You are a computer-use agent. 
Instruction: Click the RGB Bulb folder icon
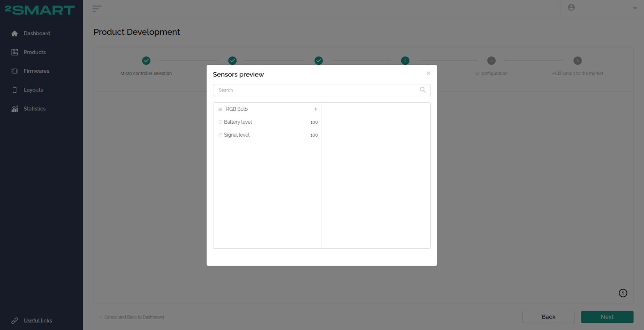(220, 109)
